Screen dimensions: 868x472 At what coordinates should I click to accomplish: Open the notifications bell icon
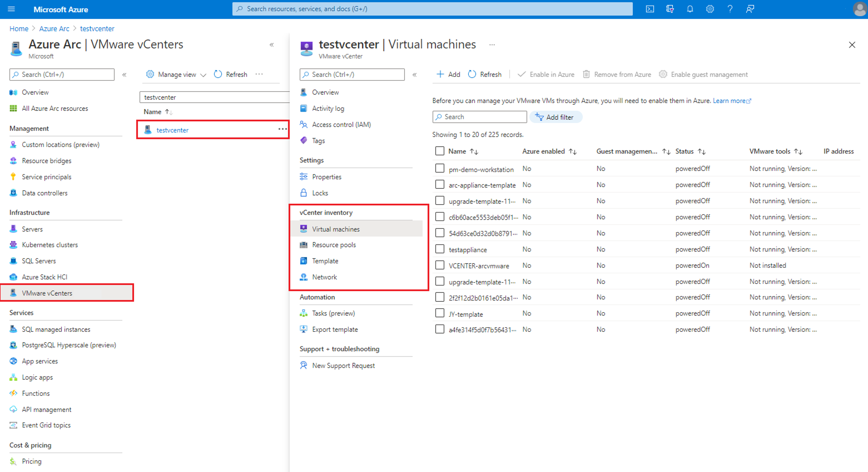(690, 9)
